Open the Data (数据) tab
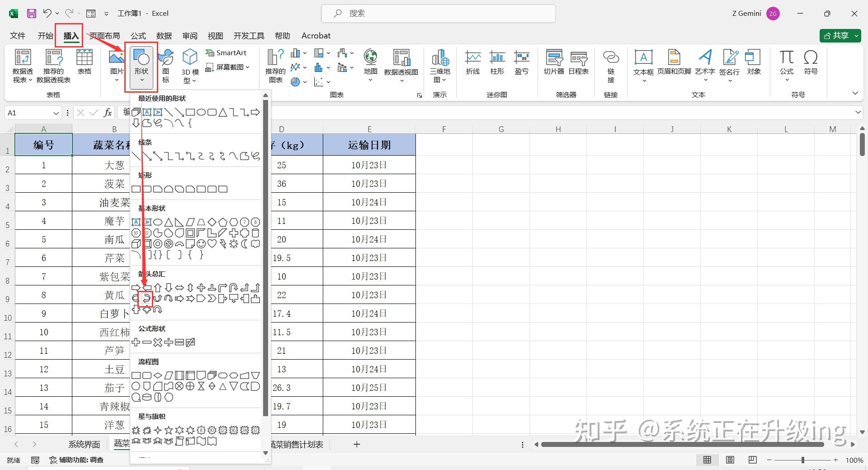The image size is (868, 470). click(164, 36)
